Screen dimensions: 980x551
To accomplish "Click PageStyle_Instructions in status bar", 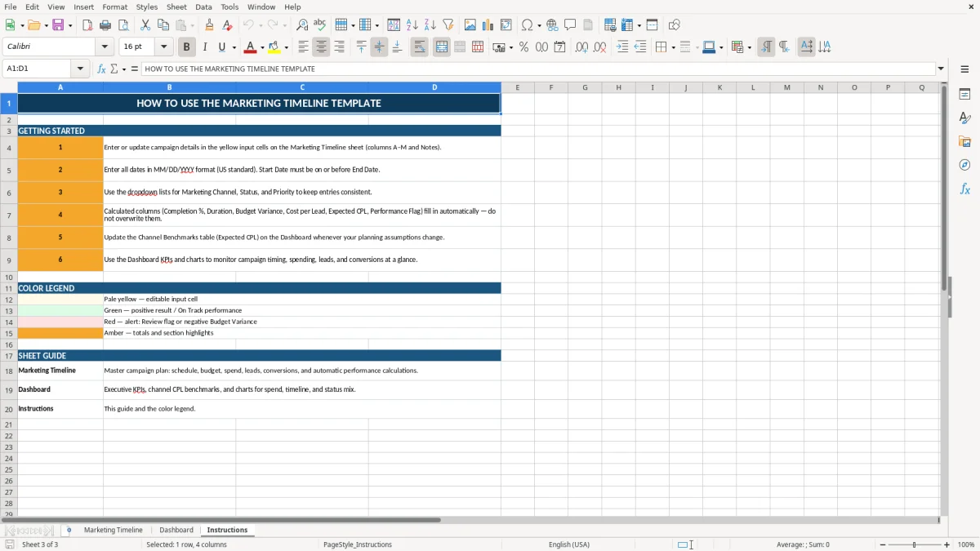I will click(358, 544).
